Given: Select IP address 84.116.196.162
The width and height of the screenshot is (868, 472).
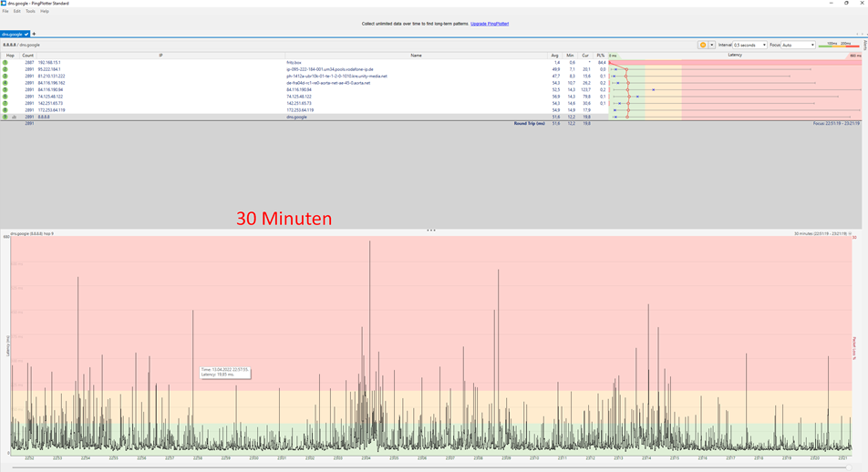Looking at the screenshot, I should (x=51, y=83).
